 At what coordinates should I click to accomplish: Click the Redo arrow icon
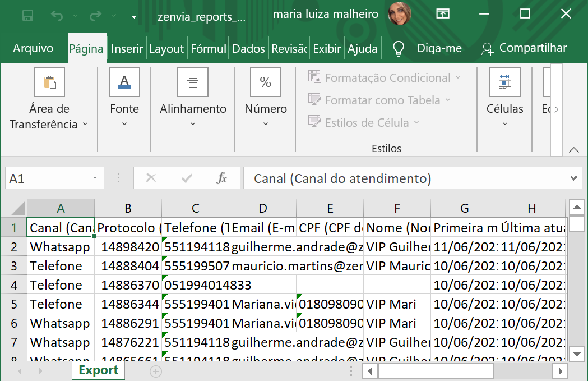pyautogui.click(x=96, y=16)
